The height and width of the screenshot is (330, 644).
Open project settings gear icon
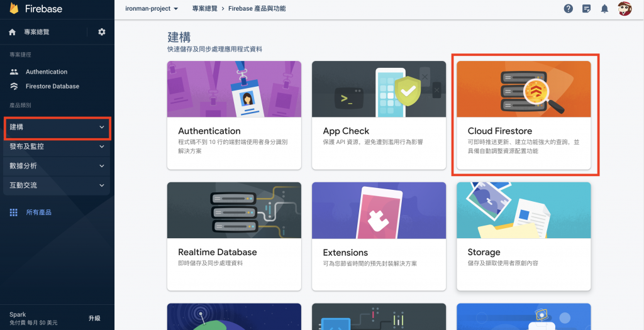pyautogui.click(x=102, y=32)
